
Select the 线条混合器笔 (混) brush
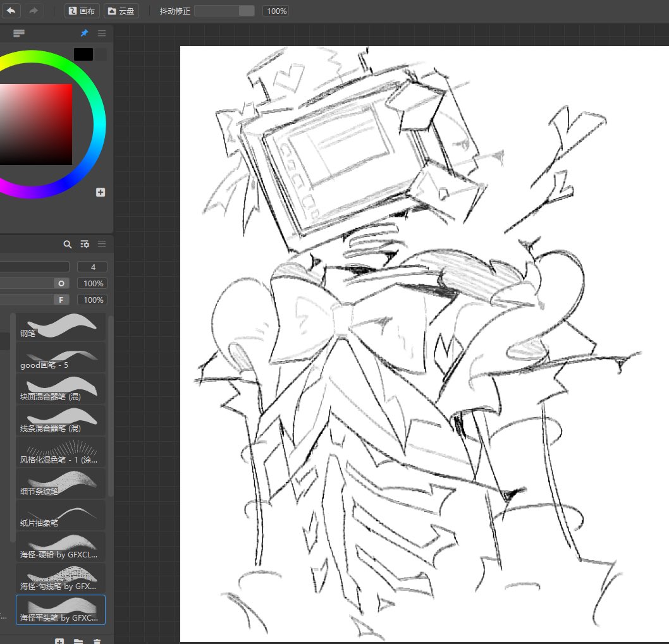click(61, 422)
